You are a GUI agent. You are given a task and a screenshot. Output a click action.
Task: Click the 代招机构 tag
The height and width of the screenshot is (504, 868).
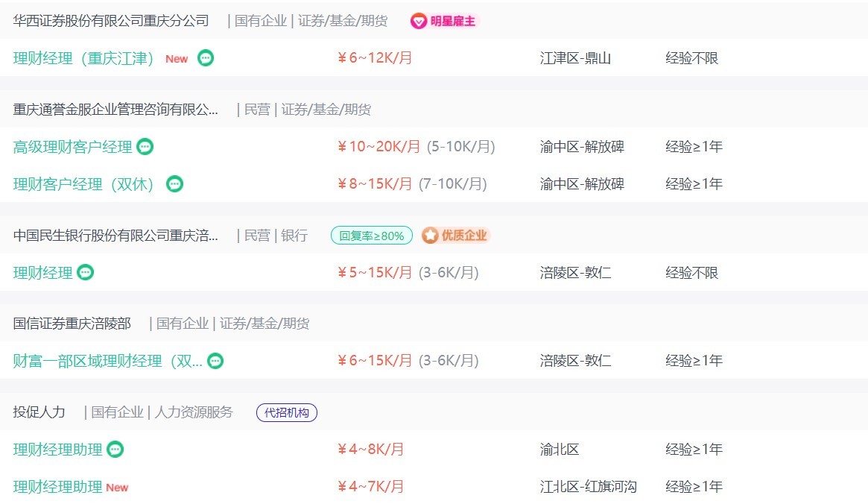click(x=287, y=412)
